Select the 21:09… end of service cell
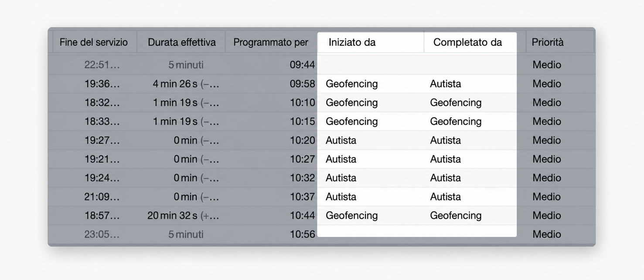644x280 pixels. point(102,196)
